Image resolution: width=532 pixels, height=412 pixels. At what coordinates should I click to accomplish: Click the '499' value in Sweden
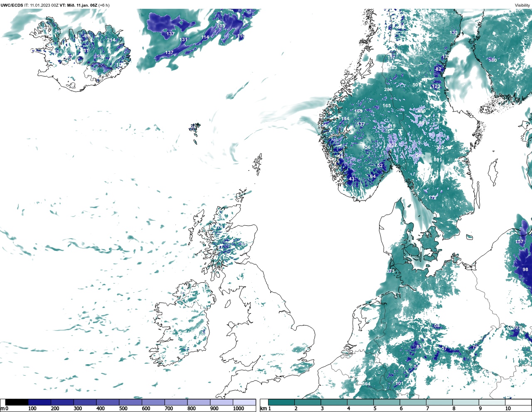coord(422,111)
